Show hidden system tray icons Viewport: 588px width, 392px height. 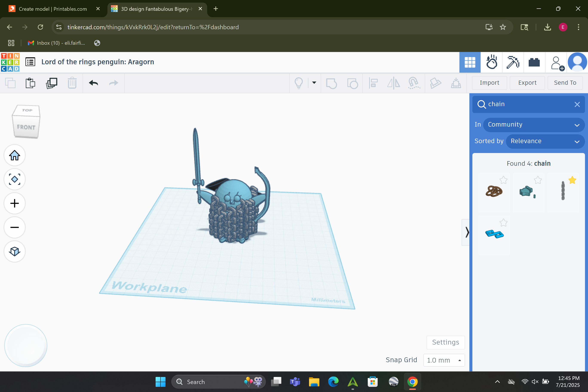[497, 381]
